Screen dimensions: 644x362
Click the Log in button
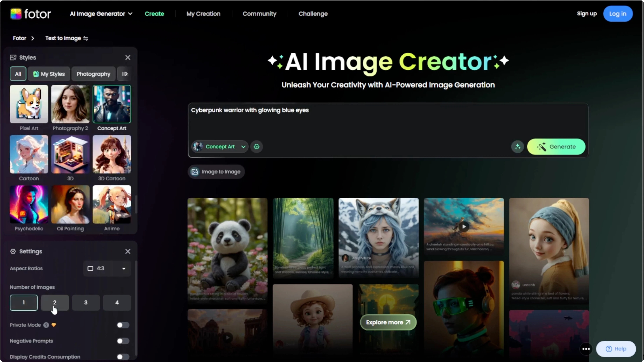pyautogui.click(x=618, y=14)
